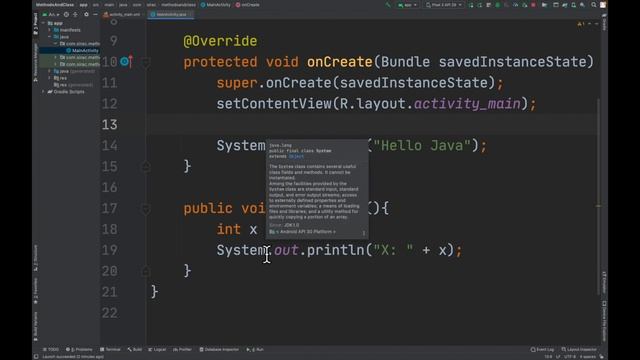Image resolution: width=640 pixels, height=360 pixels.
Task: Open the Pixel device selector dropdown
Action: click(x=444, y=5)
